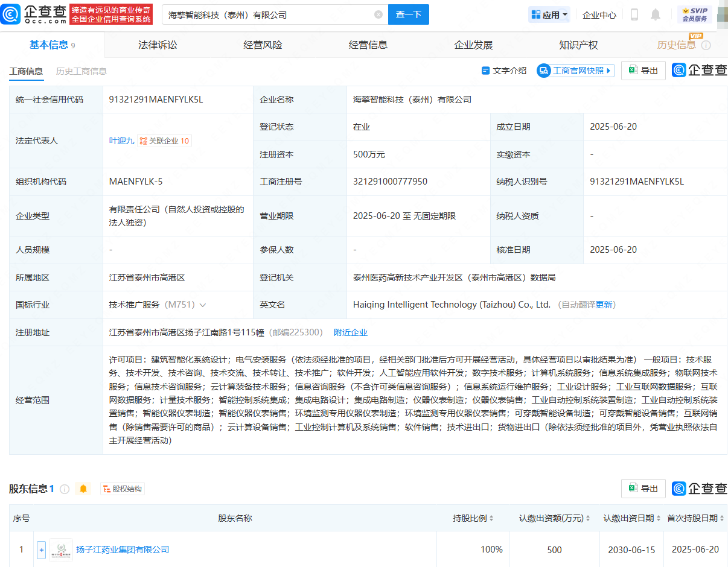Clear the search box with the X icon
This screenshot has width=728, height=567.
click(378, 14)
